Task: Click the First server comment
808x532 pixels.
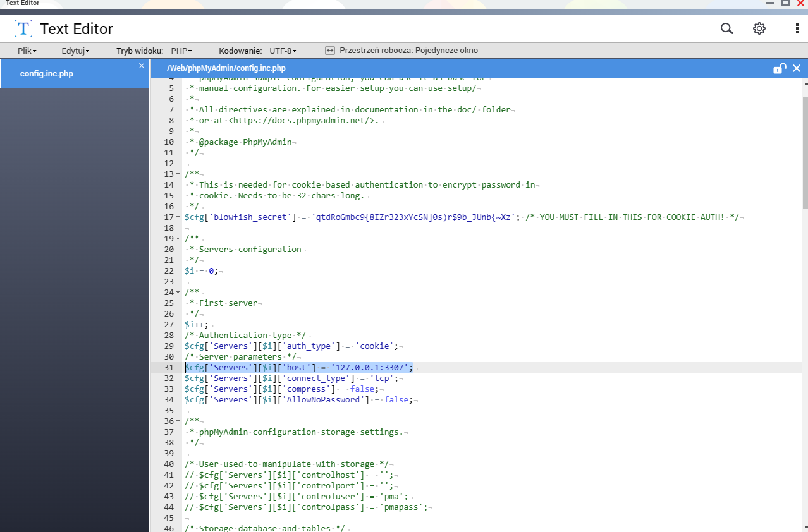Action: [228, 303]
